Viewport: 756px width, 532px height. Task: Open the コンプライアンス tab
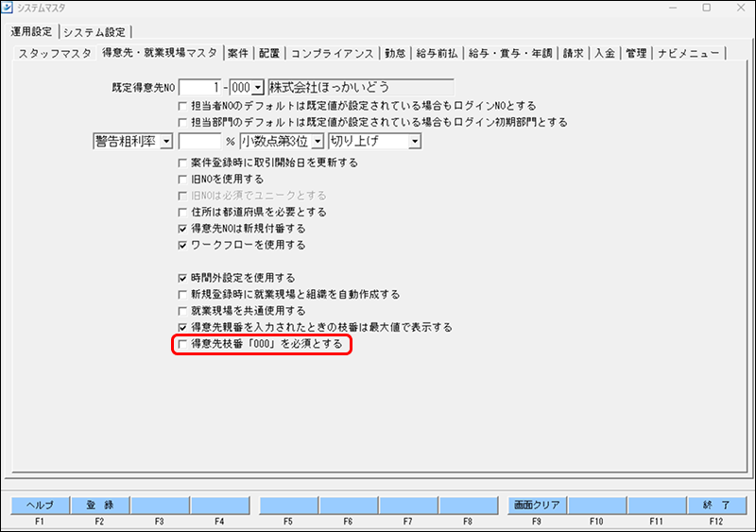[333, 53]
